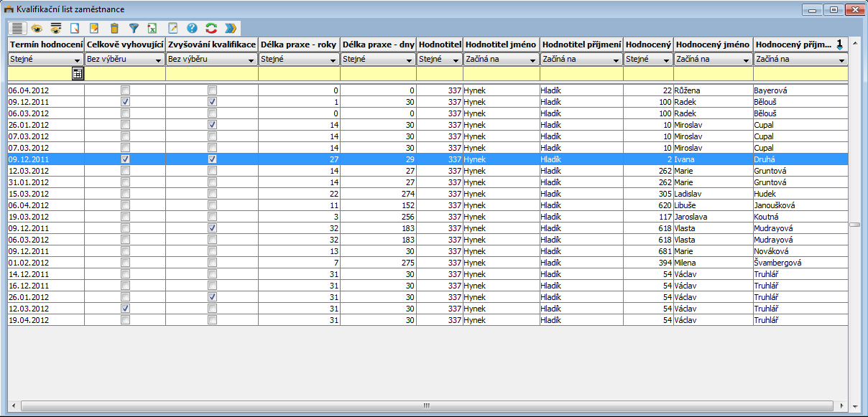The height and width of the screenshot is (417, 868).
Task: Sort by Délka praxe - roky column header
Action: 298,44
